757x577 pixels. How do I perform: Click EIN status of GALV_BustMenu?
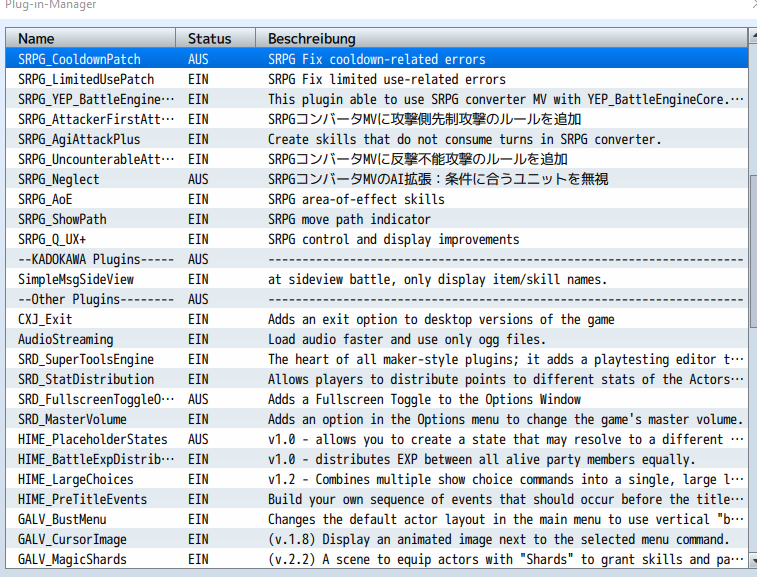point(198,520)
